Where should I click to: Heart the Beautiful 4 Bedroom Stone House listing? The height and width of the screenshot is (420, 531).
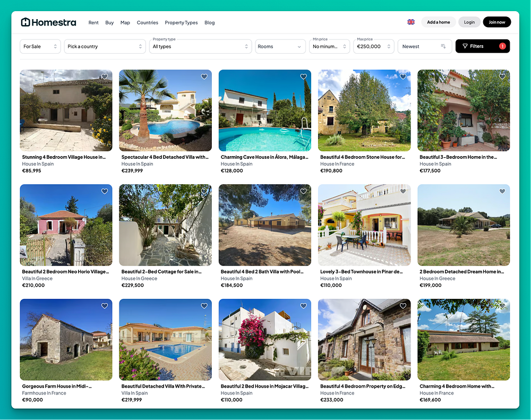[x=403, y=76]
